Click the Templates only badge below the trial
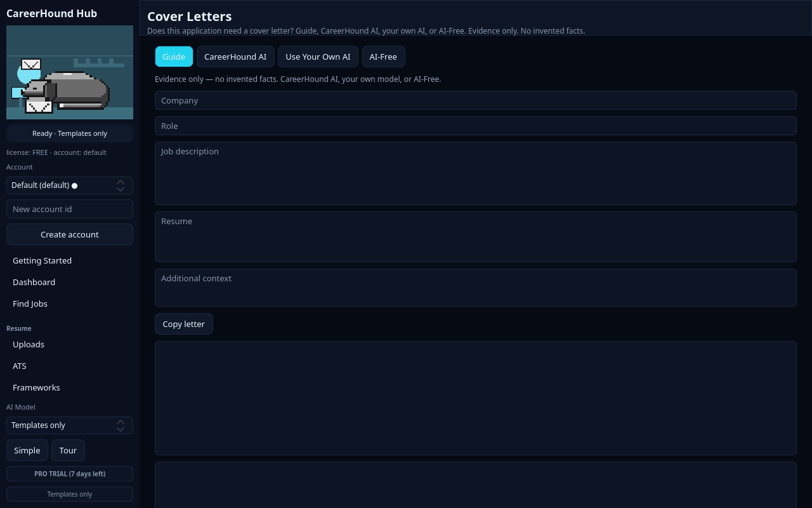Image resolution: width=812 pixels, height=508 pixels. point(70,494)
